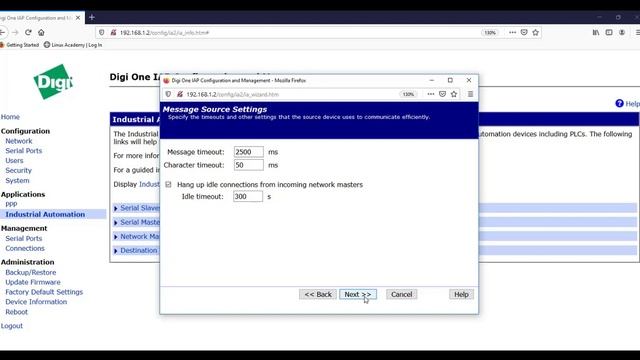Click shield icon in popup address bar

(x=168, y=94)
